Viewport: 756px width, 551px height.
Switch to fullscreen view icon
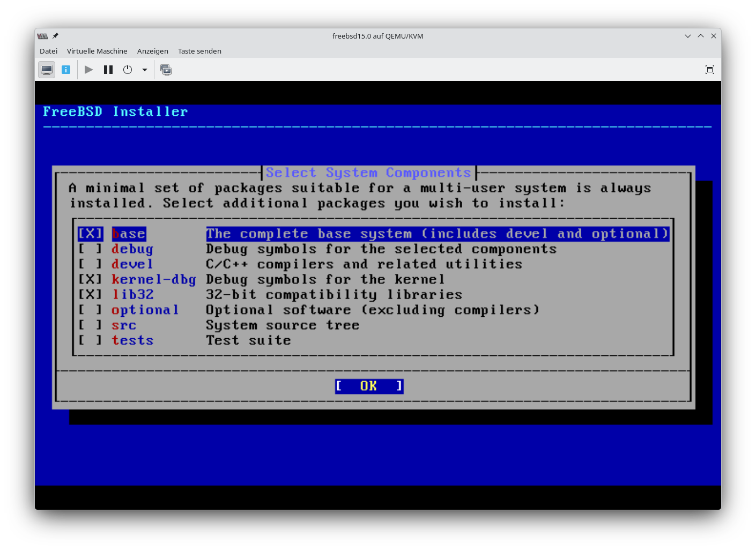pyautogui.click(x=709, y=70)
